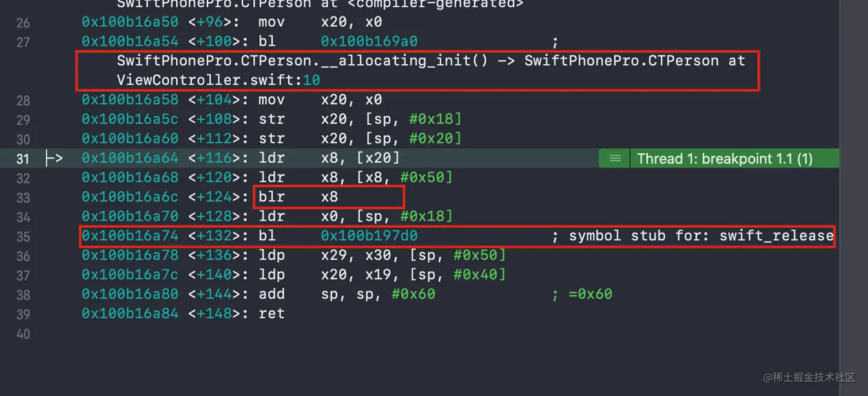Viewport: 868px width, 396px height.
Task: Click line number 35 in the gutter
Action: point(22,236)
